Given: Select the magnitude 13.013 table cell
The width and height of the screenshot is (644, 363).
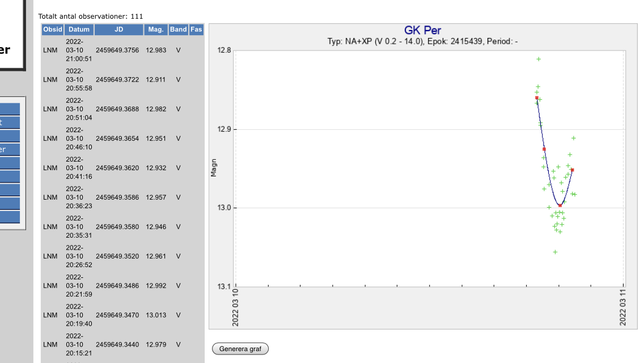Looking at the screenshot, I should tap(156, 315).
